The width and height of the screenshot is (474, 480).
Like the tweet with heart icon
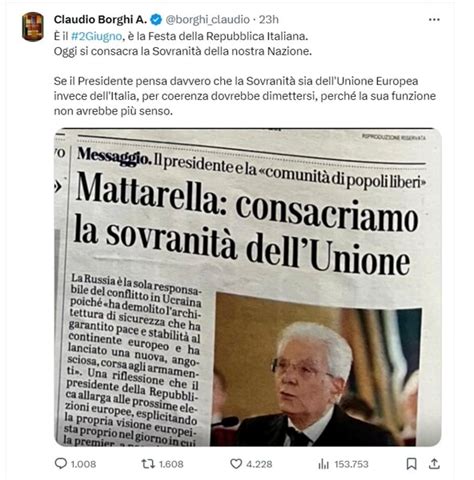coord(236,464)
